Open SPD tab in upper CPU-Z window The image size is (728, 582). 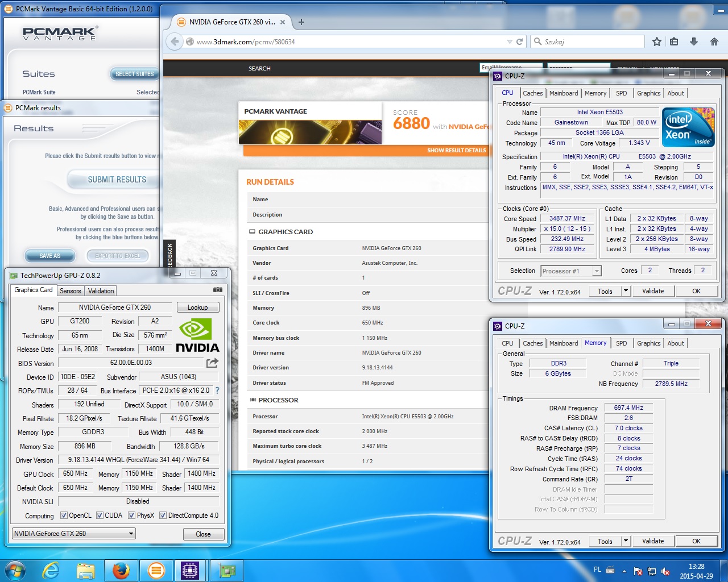pos(622,93)
